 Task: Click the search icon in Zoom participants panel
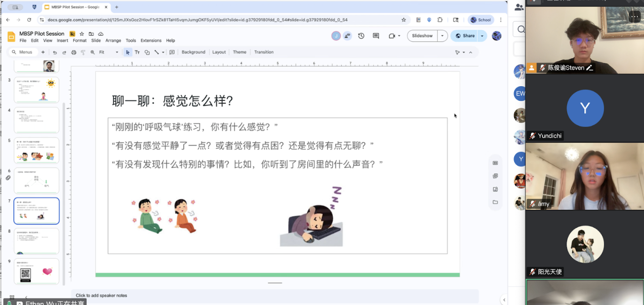point(521,29)
